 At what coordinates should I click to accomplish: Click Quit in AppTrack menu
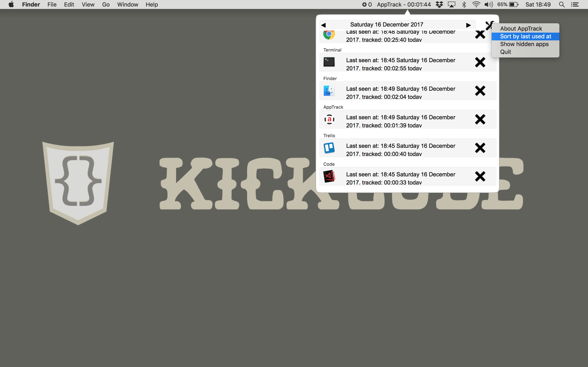[x=505, y=52]
